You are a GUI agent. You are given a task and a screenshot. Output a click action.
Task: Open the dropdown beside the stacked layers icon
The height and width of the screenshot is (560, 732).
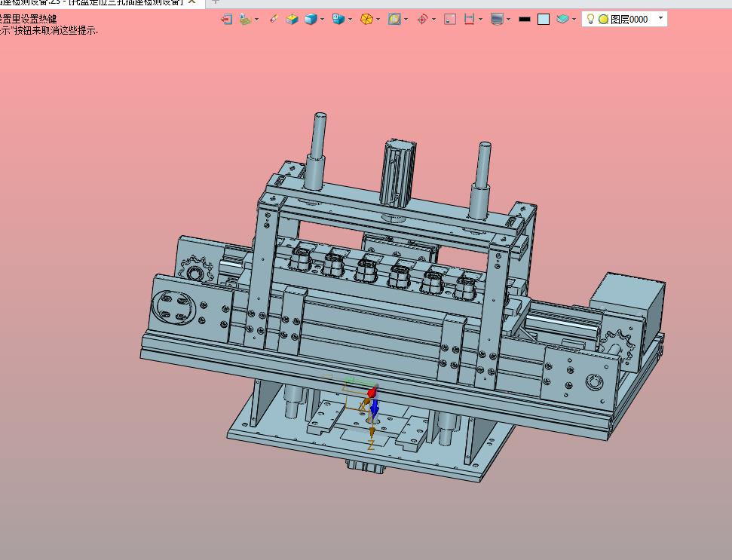[574, 19]
